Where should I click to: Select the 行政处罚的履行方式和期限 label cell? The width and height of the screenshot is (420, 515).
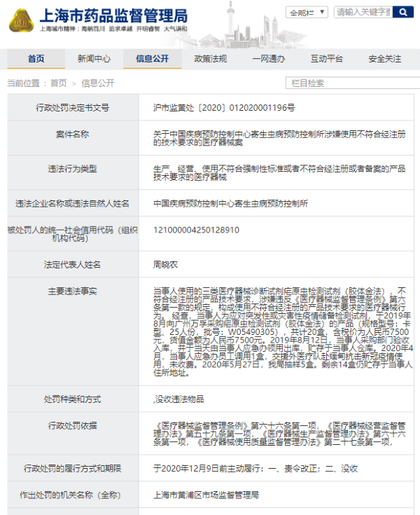pyautogui.click(x=73, y=468)
